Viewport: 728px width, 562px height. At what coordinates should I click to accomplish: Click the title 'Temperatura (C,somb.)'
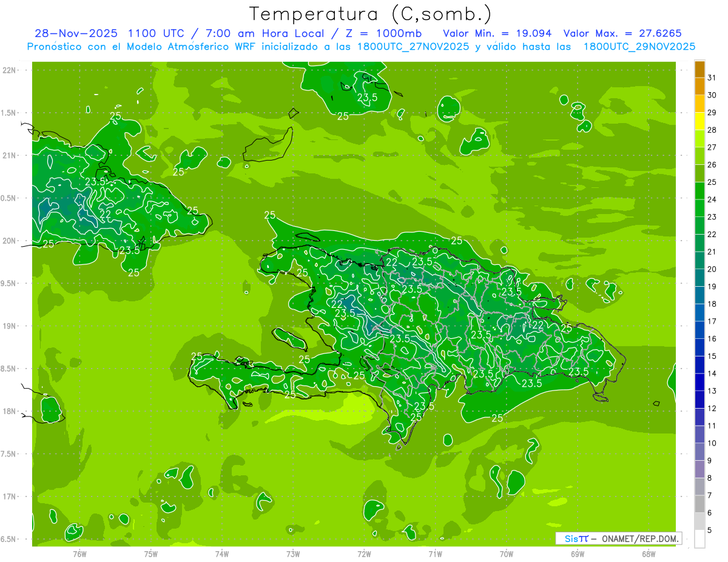[371, 14]
